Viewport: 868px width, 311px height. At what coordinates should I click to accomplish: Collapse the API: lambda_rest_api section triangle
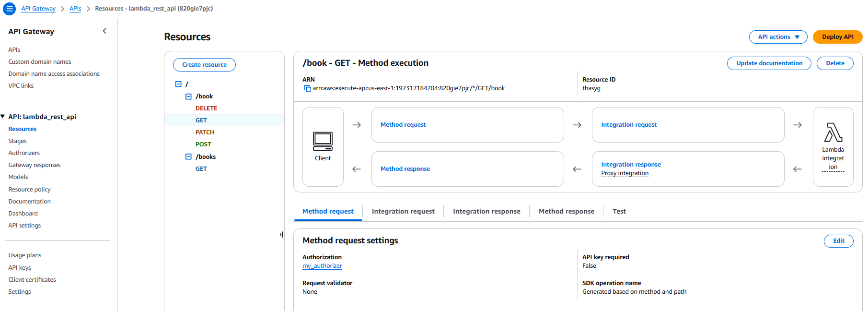tap(3, 117)
